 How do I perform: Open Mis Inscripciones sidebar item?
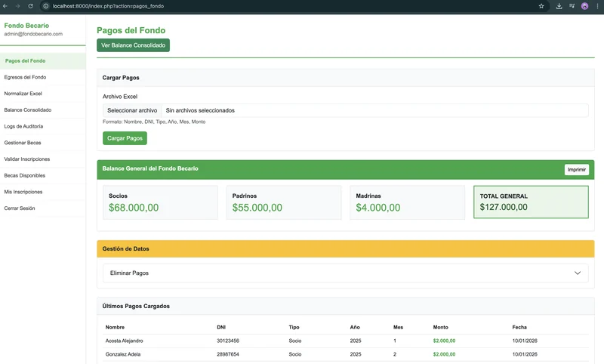coord(43,192)
